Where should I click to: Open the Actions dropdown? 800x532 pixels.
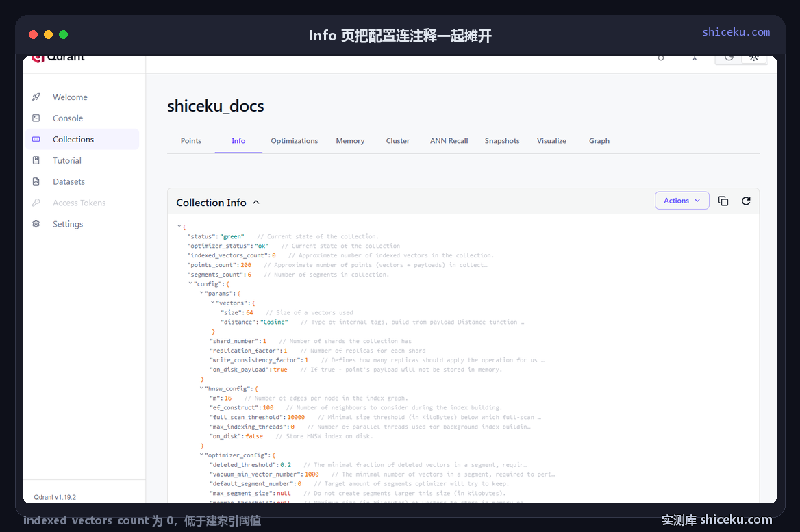click(682, 201)
